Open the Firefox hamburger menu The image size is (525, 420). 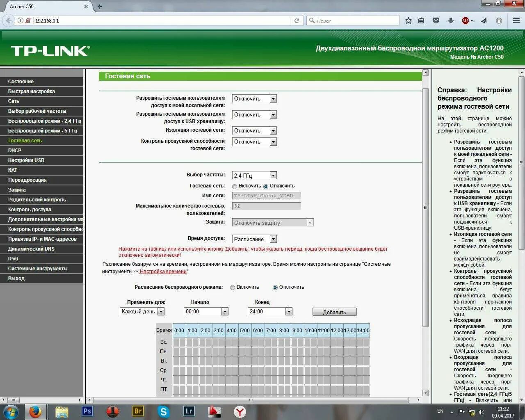516,21
